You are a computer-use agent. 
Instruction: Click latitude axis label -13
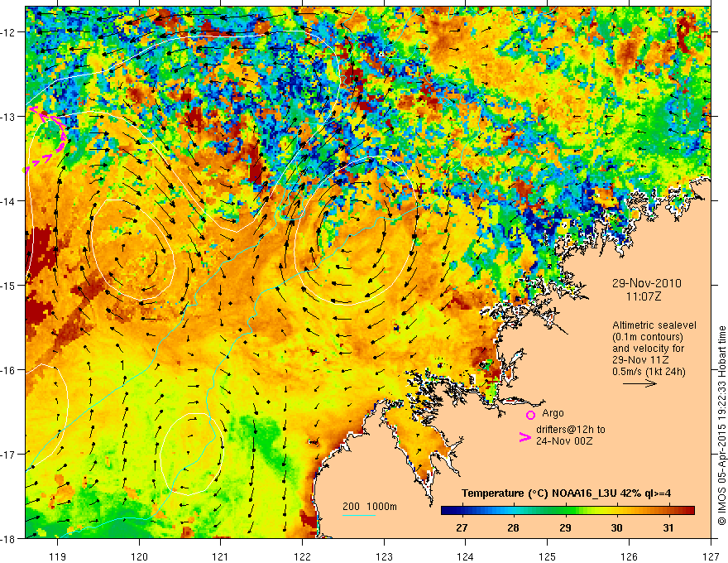[x=9, y=117]
